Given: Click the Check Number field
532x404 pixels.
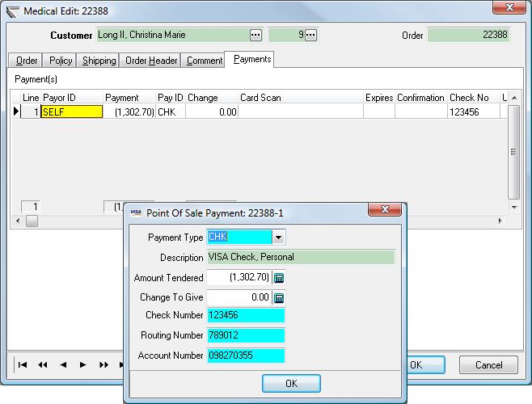Looking at the screenshot, I should point(246,315).
